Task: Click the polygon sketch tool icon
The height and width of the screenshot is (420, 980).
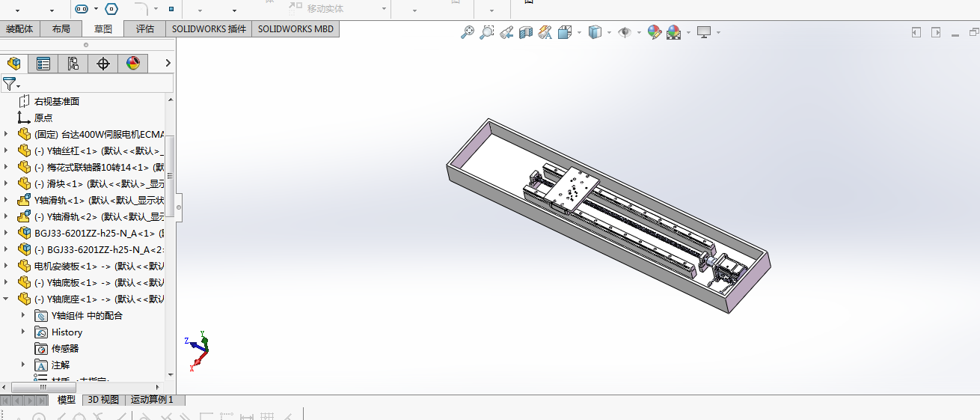Action: (111, 9)
